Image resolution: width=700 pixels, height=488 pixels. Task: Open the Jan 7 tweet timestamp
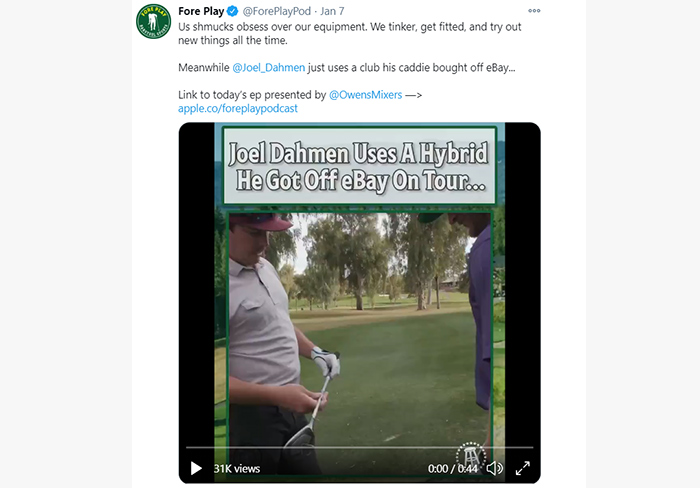332,11
